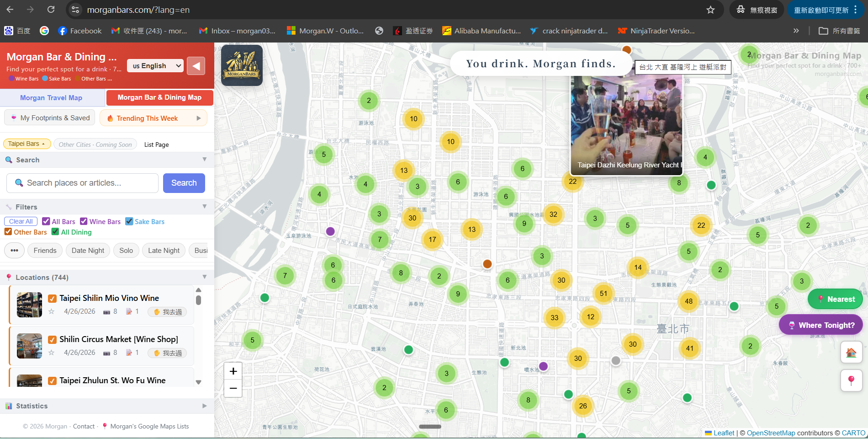
Task: Toggle the Wine Bars filter checkbox
Action: [x=84, y=221]
